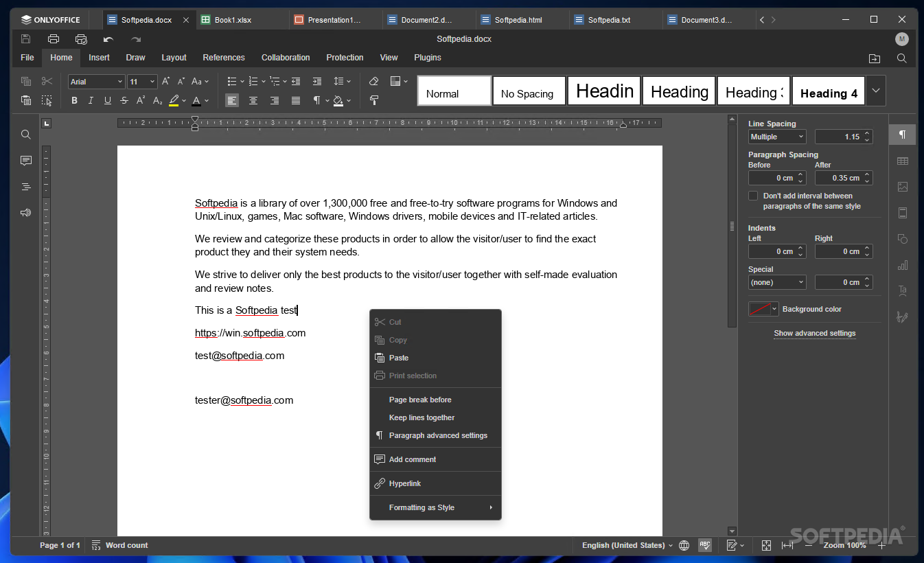Open Chart settings in right sidebar
Image resolution: width=924 pixels, height=563 pixels.
(x=903, y=265)
